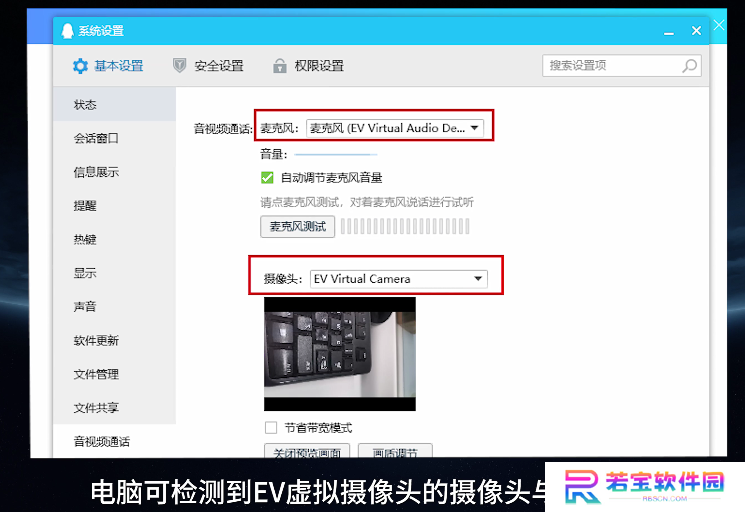Open the 声音 settings section
The image size is (745, 512).
(x=115, y=307)
